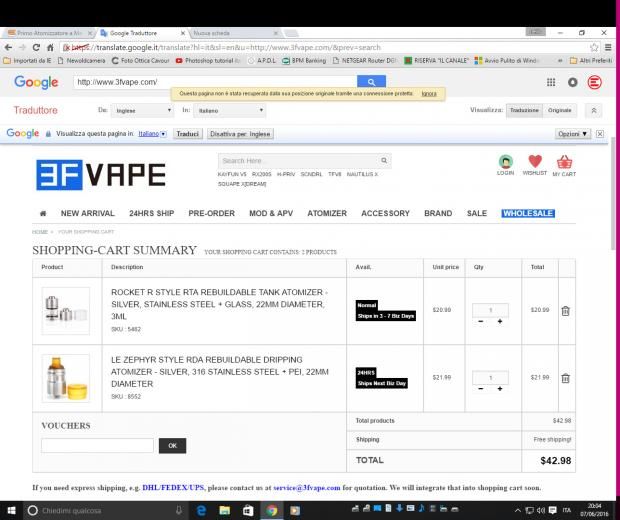Screen dimensions: 620x520
Task: Open the ATOMIZER menu item
Action: point(327,214)
